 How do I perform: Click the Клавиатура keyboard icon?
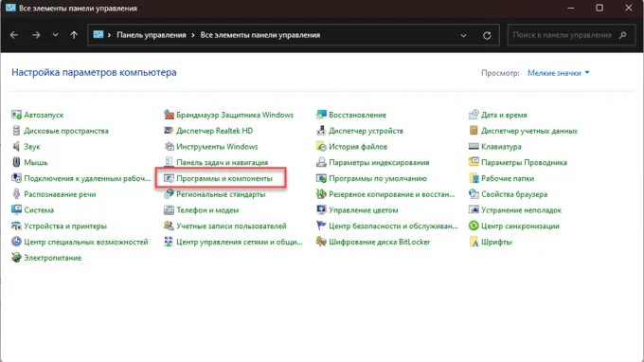(x=474, y=146)
